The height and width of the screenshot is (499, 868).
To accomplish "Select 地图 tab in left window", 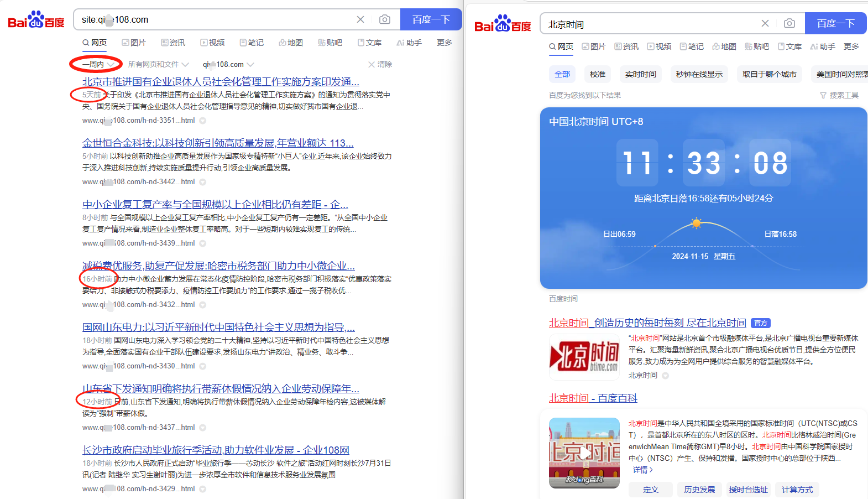I will (291, 43).
